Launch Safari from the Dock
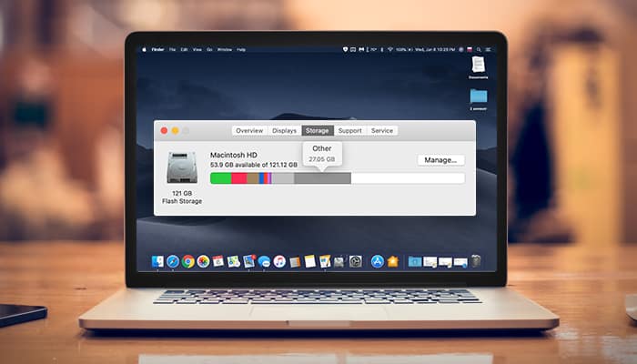The height and width of the screenshot is (364, 637). point(173,261)
